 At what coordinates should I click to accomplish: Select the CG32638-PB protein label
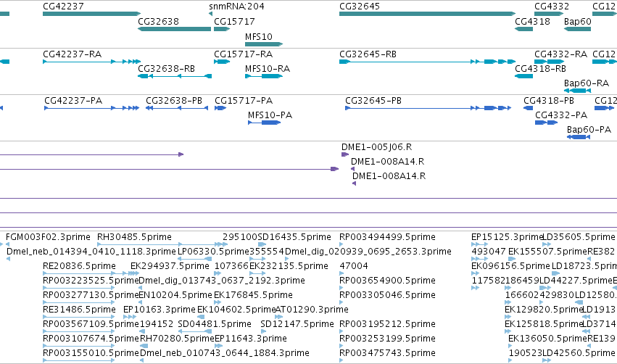point(174,100)
